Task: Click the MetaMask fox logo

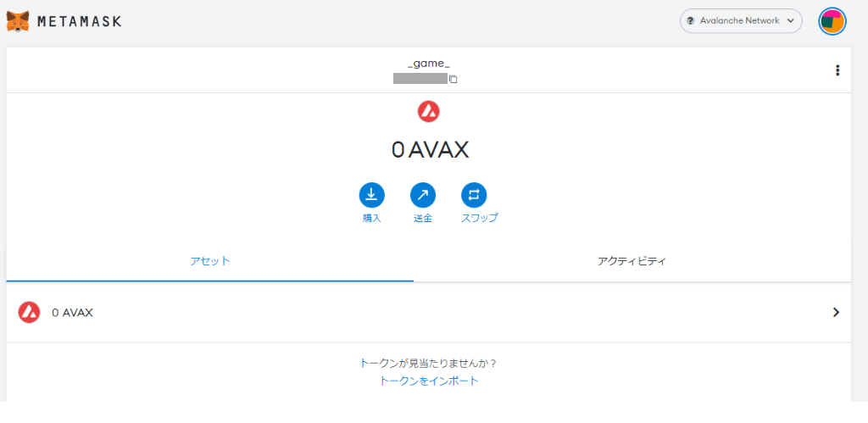Action: [19, 21]
